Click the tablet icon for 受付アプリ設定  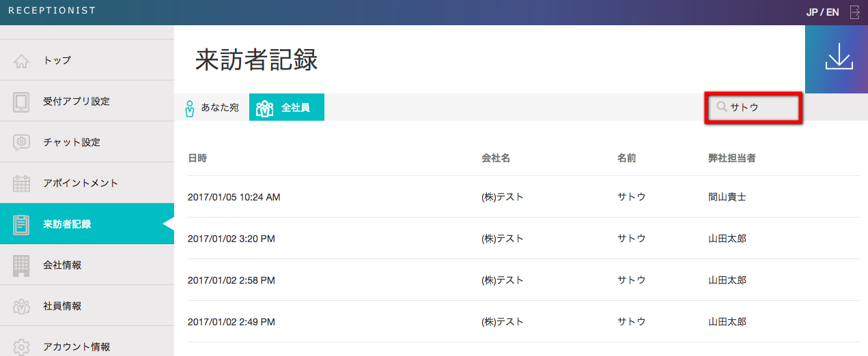(x=21, y=102)
